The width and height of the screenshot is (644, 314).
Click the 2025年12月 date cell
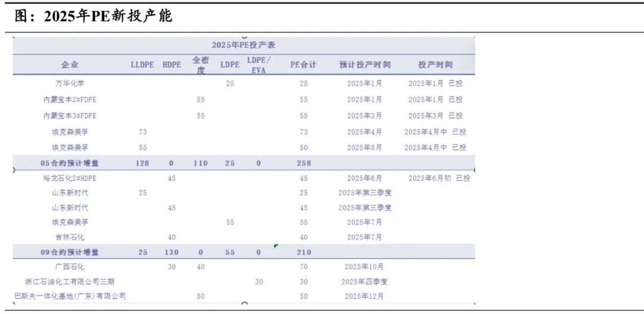[x=364, y=296]
